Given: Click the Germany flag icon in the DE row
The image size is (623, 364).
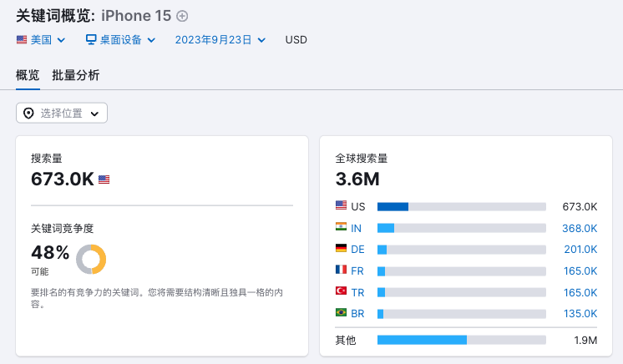Looking at the screenshot, I should coord(341,248).
